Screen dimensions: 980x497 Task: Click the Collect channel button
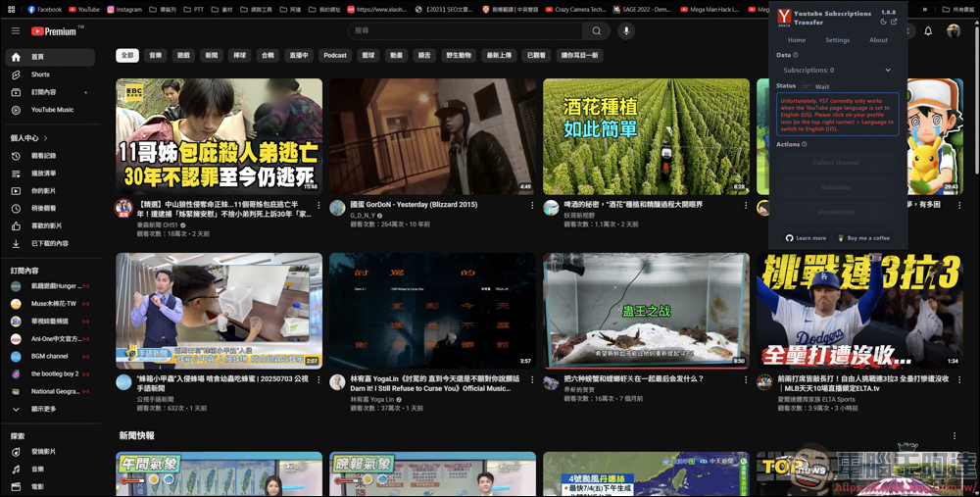(x=836, y=163)
